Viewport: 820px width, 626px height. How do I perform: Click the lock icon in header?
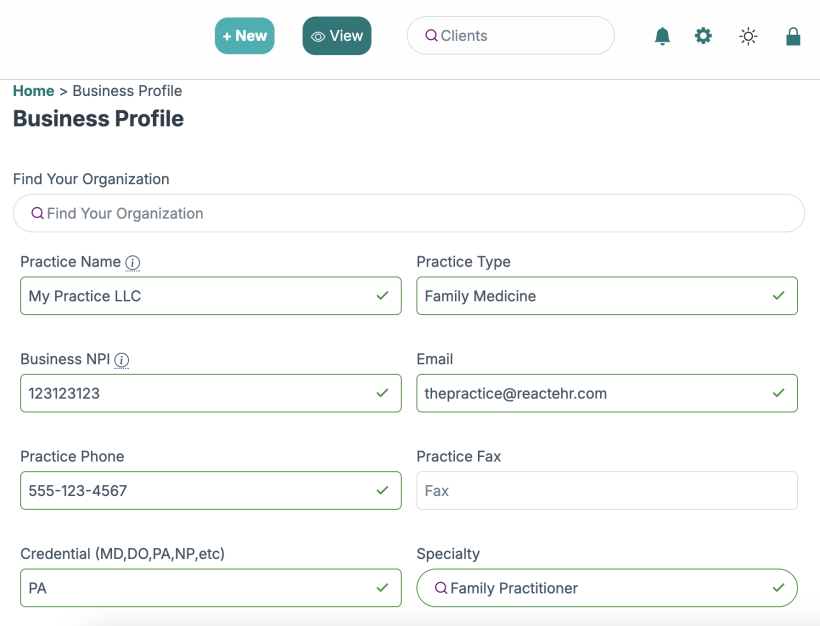[x=793, y=36]
